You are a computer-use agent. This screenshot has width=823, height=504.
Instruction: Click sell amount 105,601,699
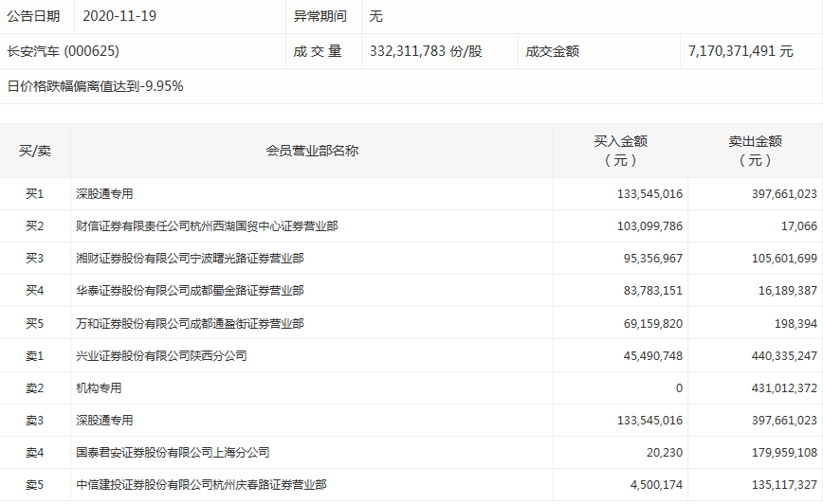[785, 259]
